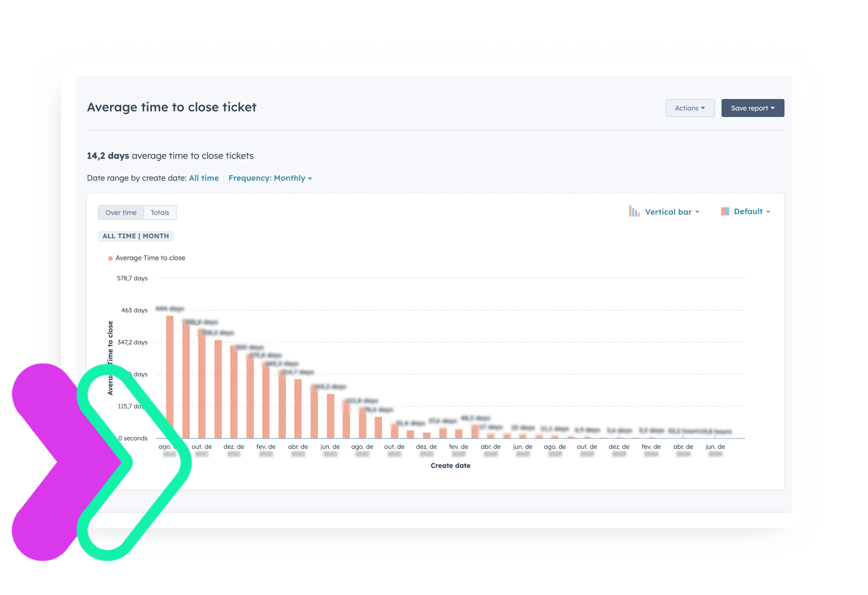Click the small arrow after Frequency: Monthly
868x595 pixels.
pyautogui.click(x=310, y=179)
